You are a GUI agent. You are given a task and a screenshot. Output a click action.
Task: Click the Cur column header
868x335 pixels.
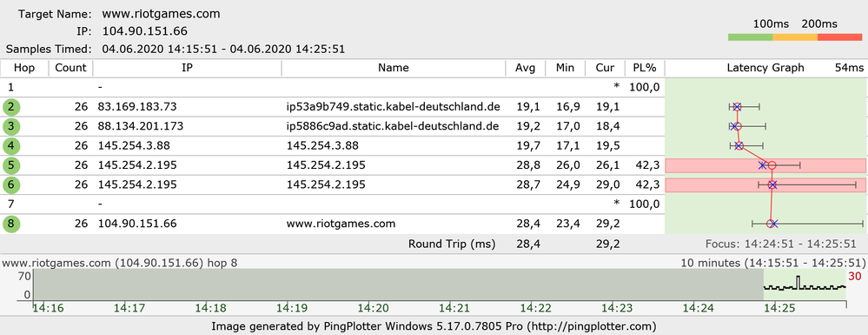click(x=605, y=68)
